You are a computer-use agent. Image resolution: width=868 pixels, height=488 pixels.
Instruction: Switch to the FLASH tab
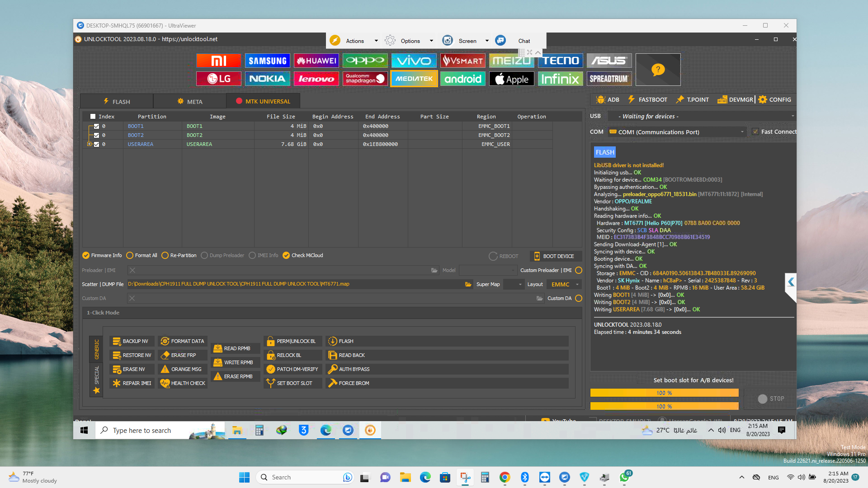117,102
